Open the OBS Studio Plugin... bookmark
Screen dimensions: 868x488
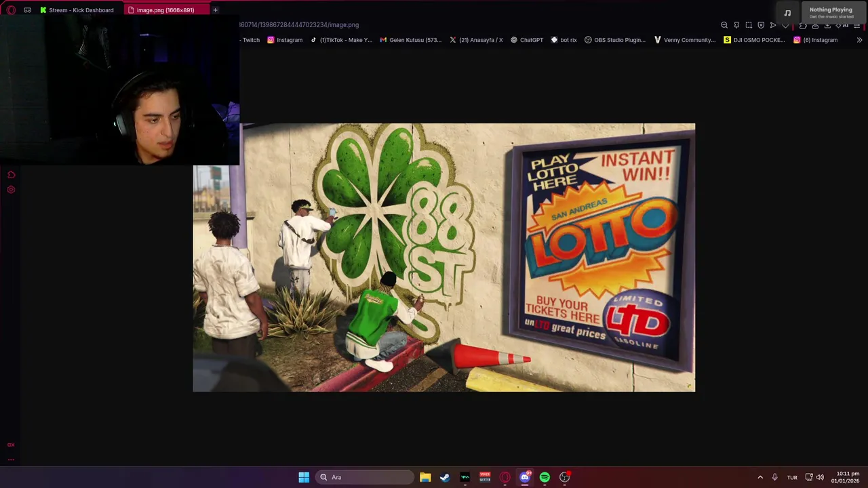tap(615, 40)
